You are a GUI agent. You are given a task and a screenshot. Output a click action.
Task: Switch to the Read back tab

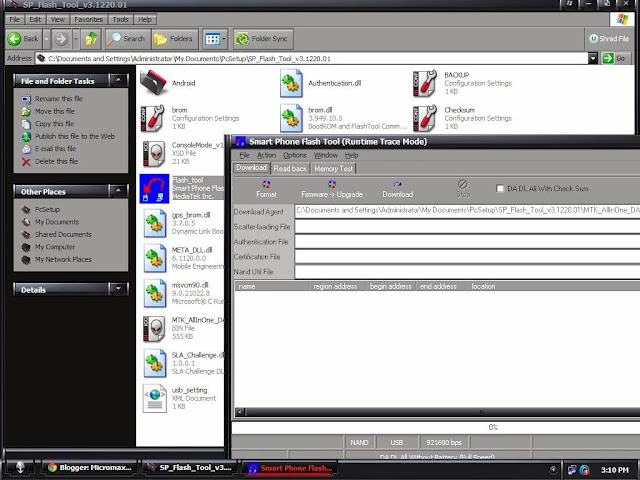290,169
